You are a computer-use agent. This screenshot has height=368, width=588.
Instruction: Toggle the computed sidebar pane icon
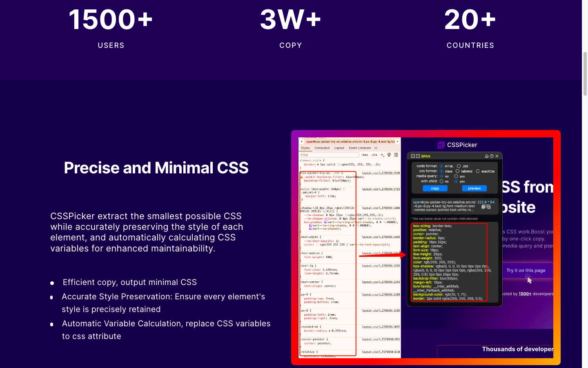click(396, 155)
